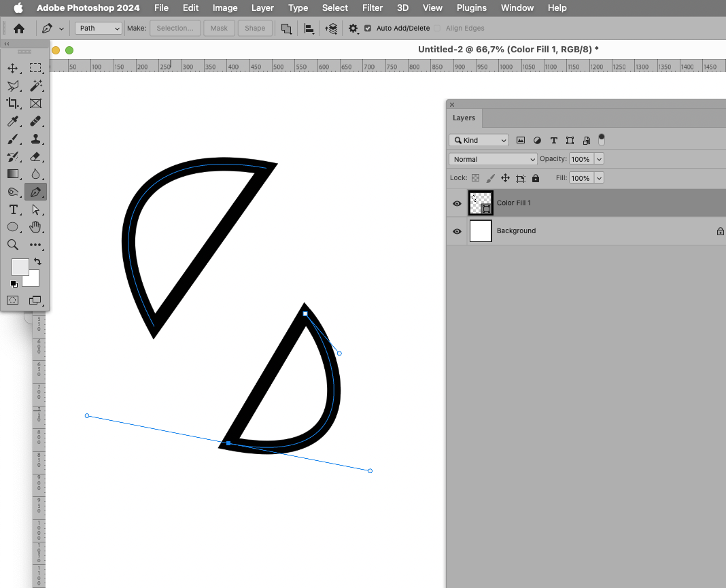The image size is (726, 588).
Task: Open the path operations options
Action: coord(286,28)
